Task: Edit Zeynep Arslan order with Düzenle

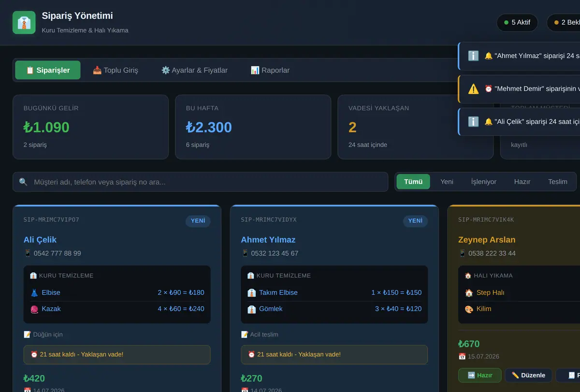Action: pos(528,376)
